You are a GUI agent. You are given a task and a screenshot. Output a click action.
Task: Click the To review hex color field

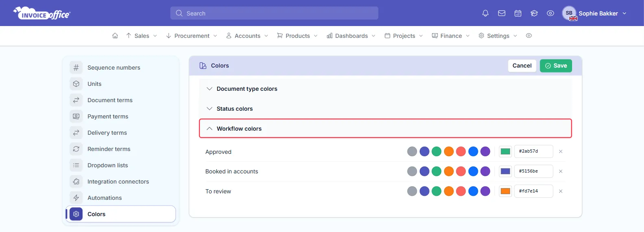pyautogui.click(x=533, y=191)
